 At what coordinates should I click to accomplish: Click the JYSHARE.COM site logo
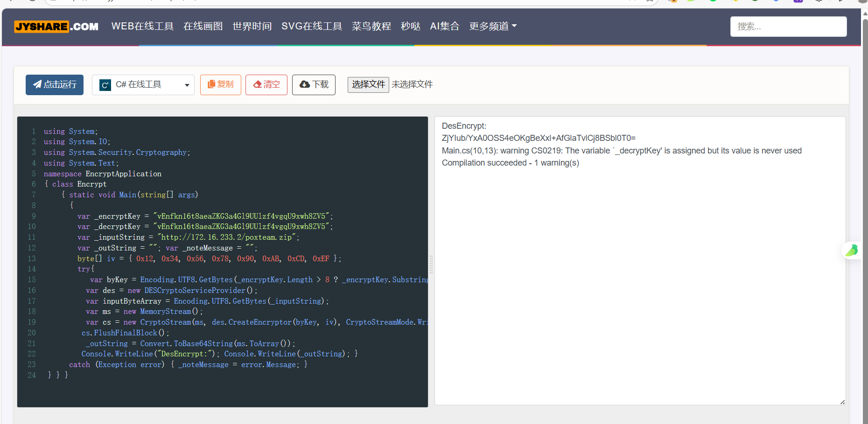click(56, 27)
